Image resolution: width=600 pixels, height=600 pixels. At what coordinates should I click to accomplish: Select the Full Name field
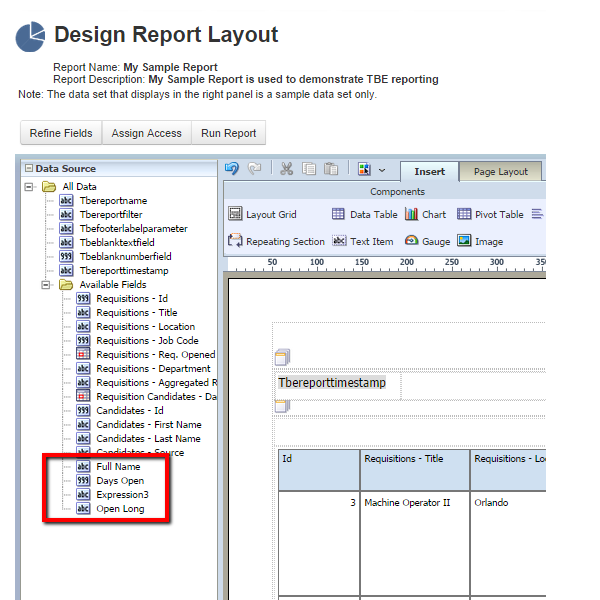click(x=108, y=466)
